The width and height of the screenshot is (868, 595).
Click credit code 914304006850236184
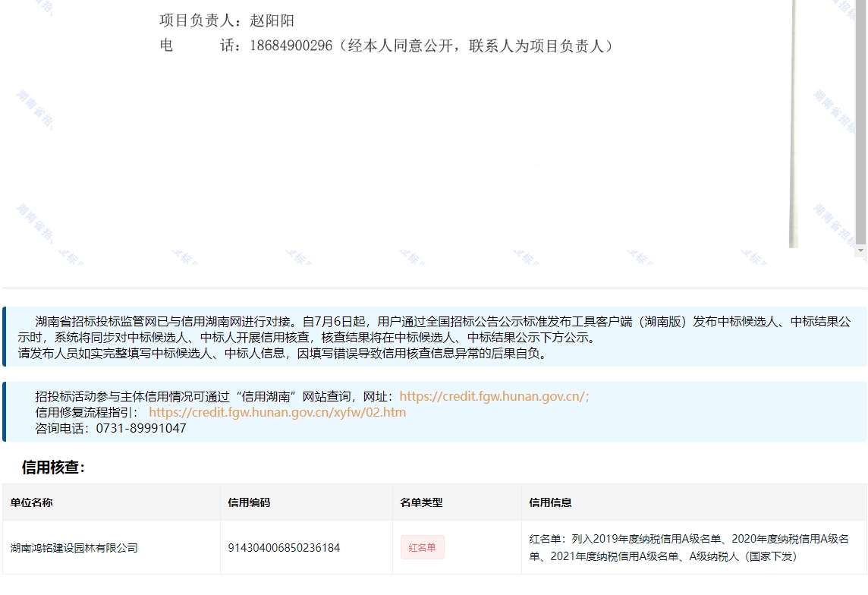pyautogui.click(x=284, y=547)
